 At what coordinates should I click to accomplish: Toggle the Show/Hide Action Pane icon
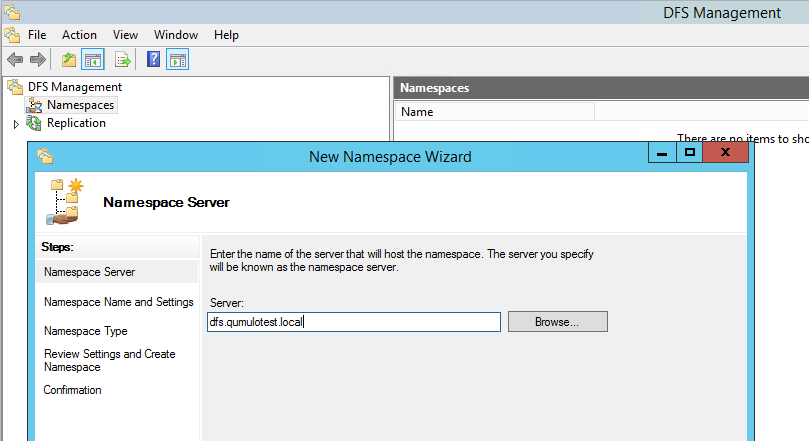[x=178, y=60]
